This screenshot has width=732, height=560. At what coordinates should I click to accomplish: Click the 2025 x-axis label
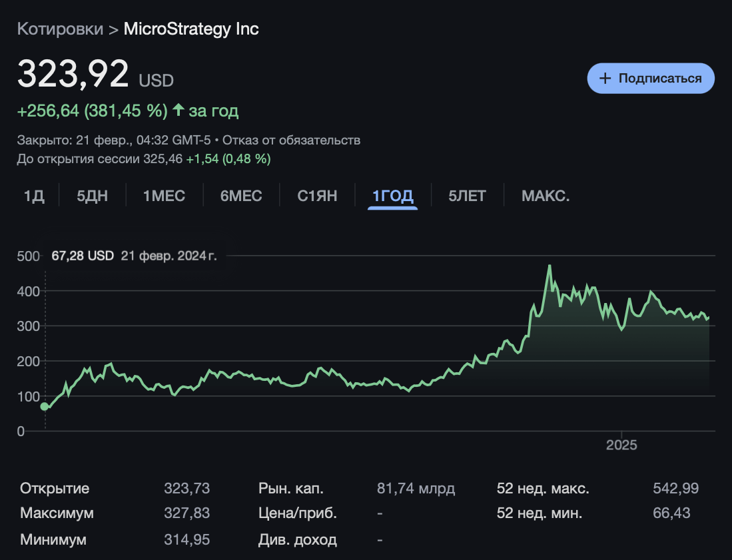click(621, 445)
